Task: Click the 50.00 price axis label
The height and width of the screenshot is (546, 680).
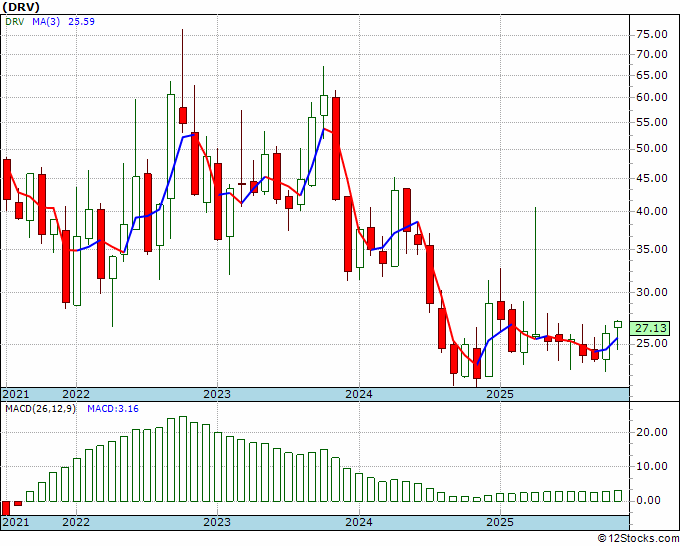Action: tap(652, 148)
